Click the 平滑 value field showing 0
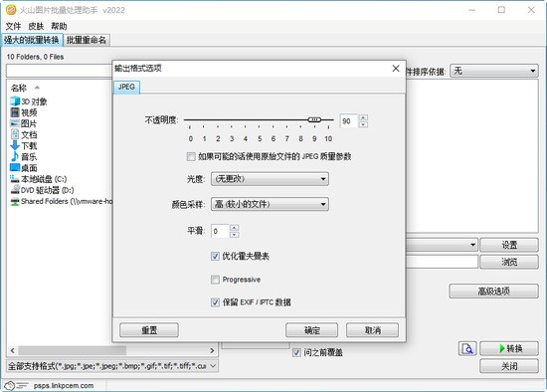Screen dimensions: 547x392 pos(220,231)
